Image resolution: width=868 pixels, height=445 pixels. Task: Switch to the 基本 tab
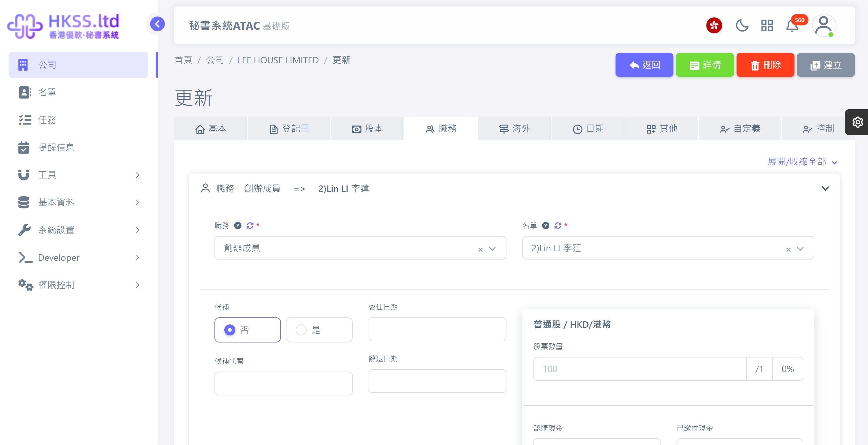(x=210, y=129)
